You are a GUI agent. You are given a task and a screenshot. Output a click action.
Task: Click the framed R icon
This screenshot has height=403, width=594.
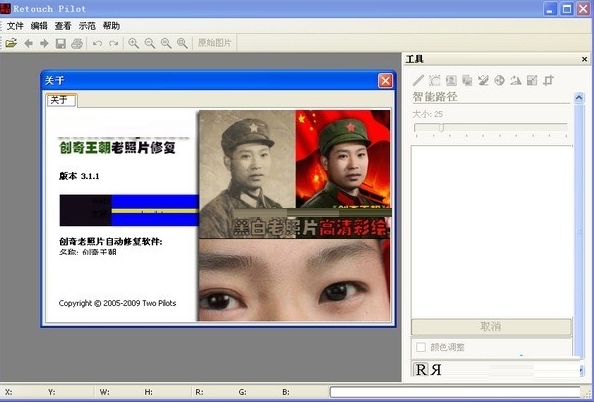click(x=421, y=369)
